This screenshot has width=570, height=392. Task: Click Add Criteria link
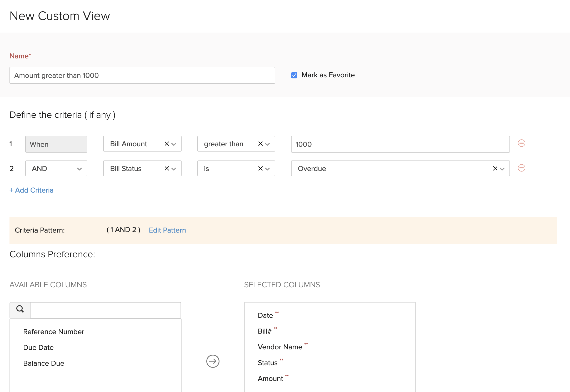pyautogui.click(x=31, y=190)
